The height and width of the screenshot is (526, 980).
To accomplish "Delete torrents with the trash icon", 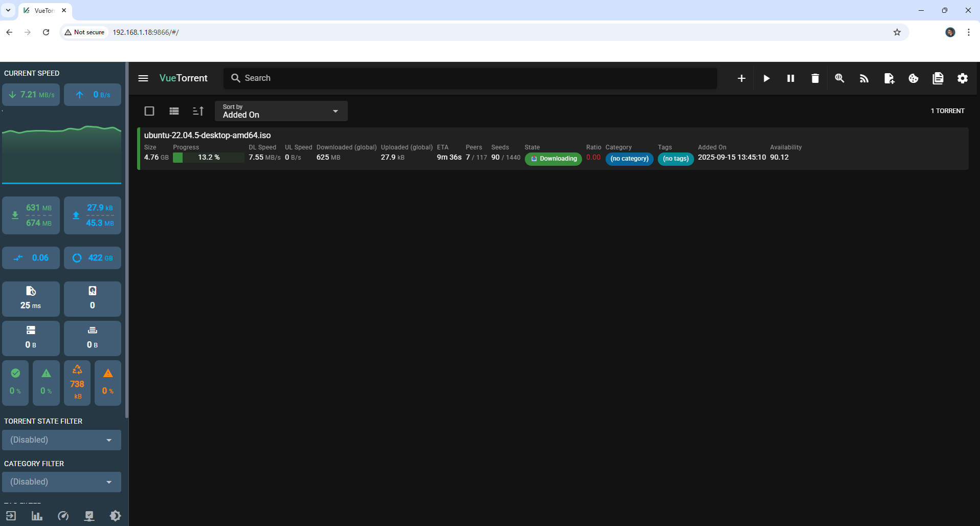I will pyautogui.click(x=815, y=78).
